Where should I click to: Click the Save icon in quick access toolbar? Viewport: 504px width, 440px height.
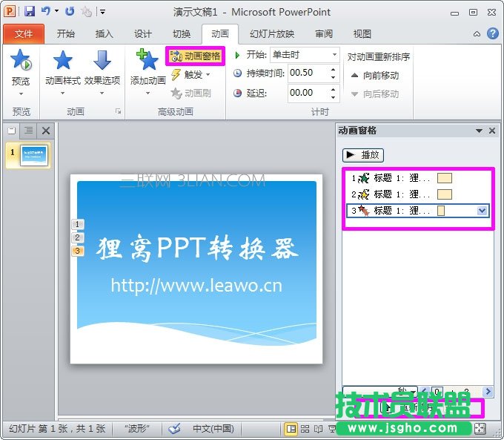[30, 12]
